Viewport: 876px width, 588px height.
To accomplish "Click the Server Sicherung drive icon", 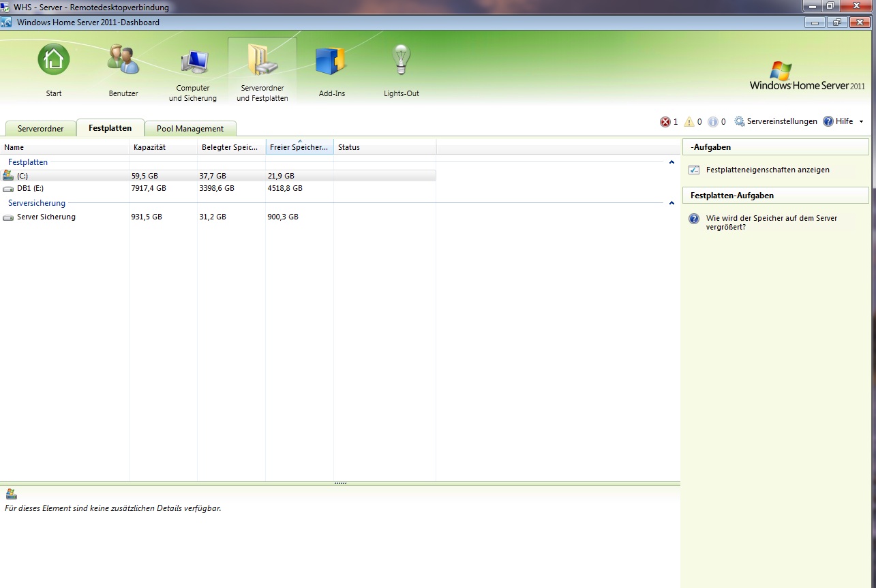I will (8, 217).
